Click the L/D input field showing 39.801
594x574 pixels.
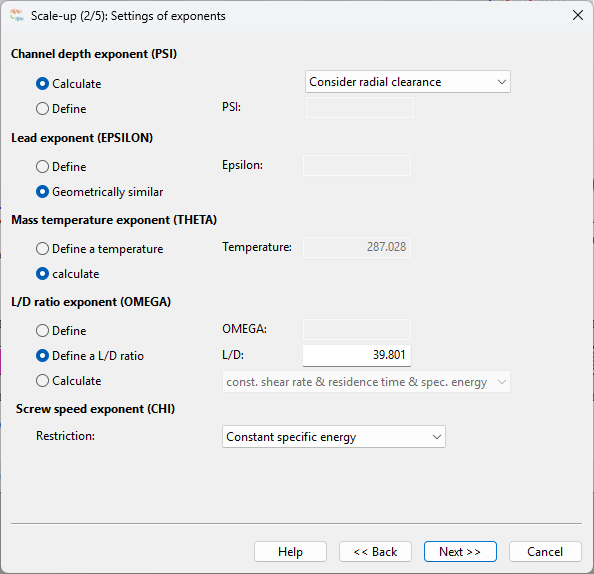pos(357,355)
